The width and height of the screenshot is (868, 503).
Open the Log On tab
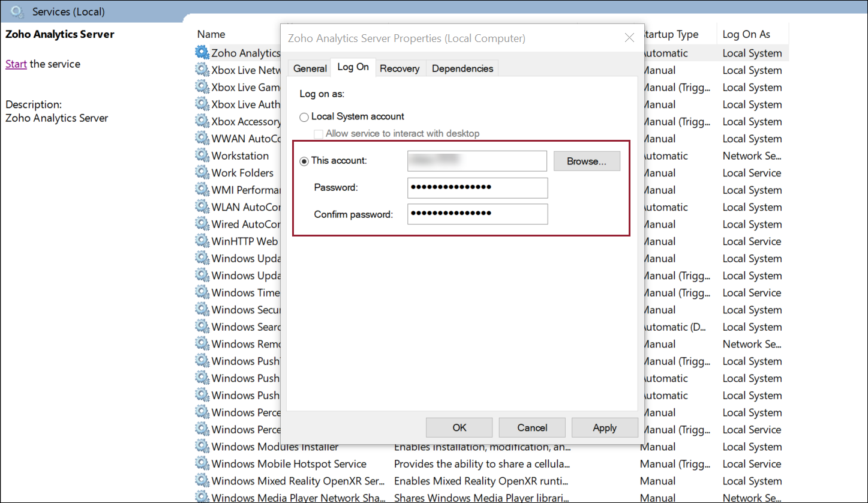353,67
